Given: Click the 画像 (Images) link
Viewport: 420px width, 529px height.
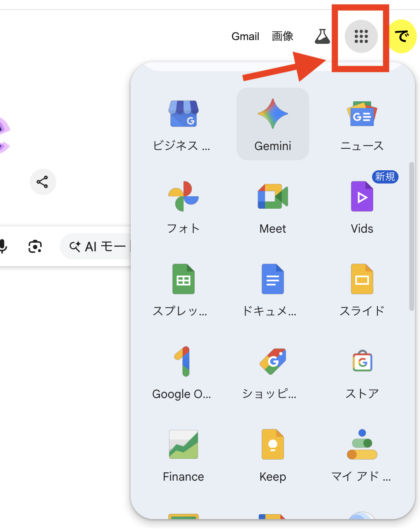Looking at the screenshot, I should point(283,36).
